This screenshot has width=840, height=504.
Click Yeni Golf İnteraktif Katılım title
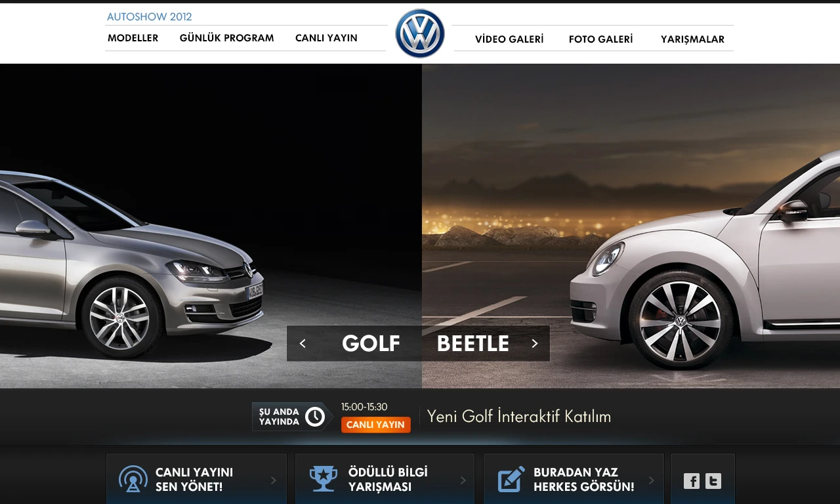coord(519,416)
